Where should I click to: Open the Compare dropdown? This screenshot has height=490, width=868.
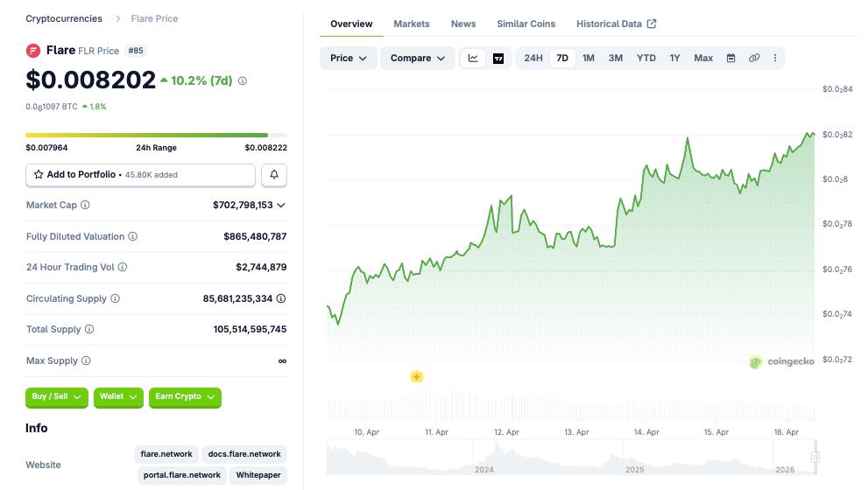click(417, 59)
